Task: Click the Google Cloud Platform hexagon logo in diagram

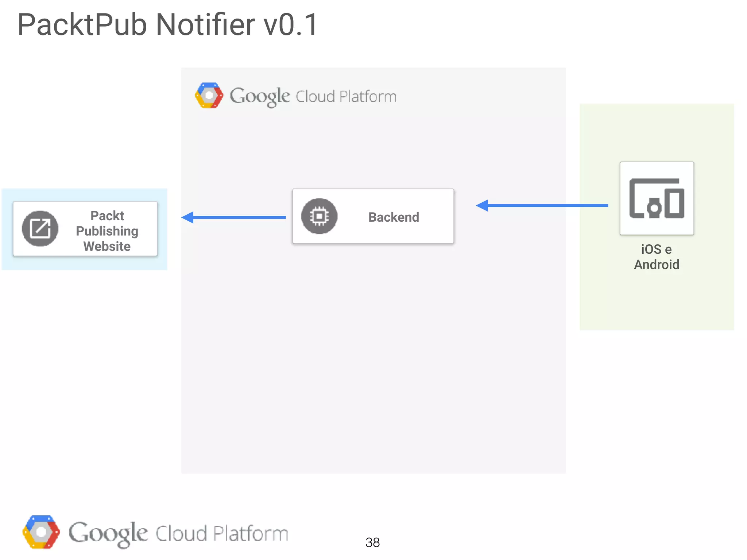Action: (209, 96)
